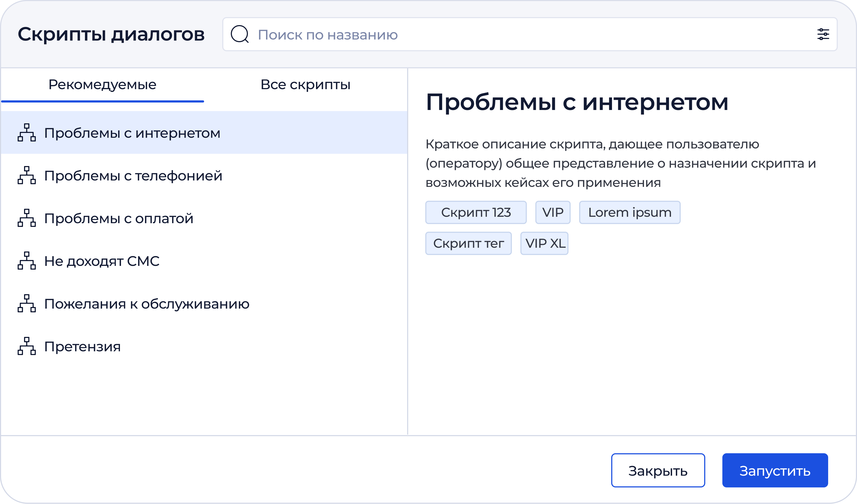Click the Скрипты диалогов title
The image size is (857, 504).
pos(111,34)
